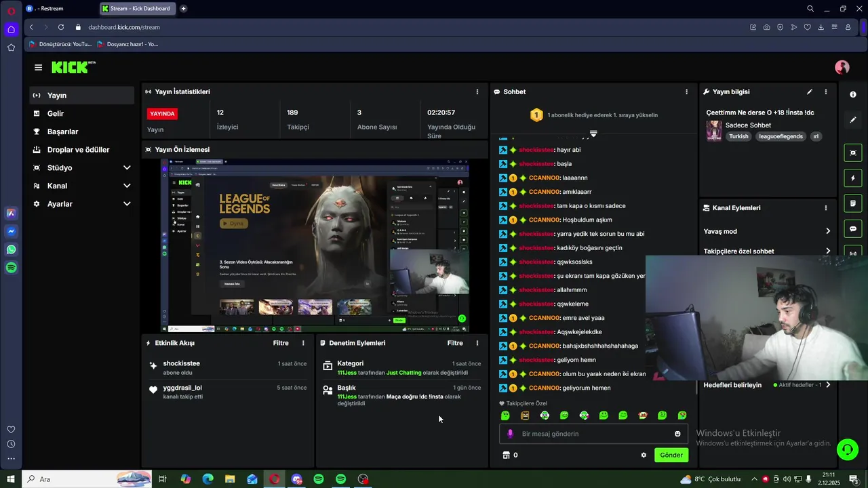
Task: Open the profile avatar menu
Action: (842, 67)
